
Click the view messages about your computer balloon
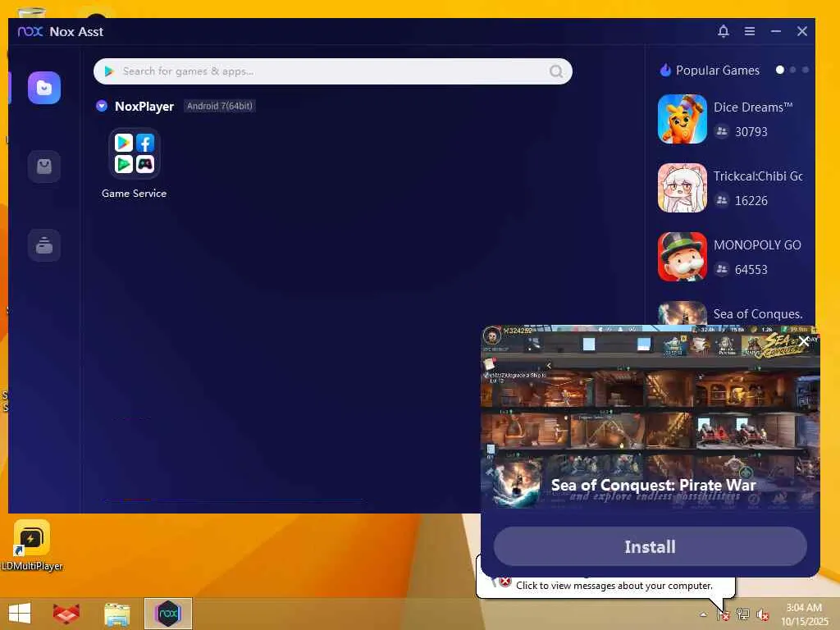614,586
